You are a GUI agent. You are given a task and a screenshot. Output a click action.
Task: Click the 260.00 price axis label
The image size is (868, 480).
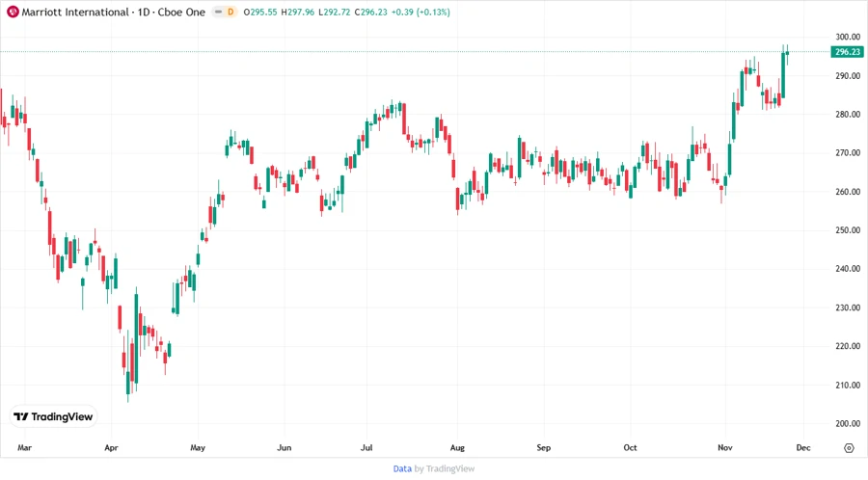tap(848, 192)
